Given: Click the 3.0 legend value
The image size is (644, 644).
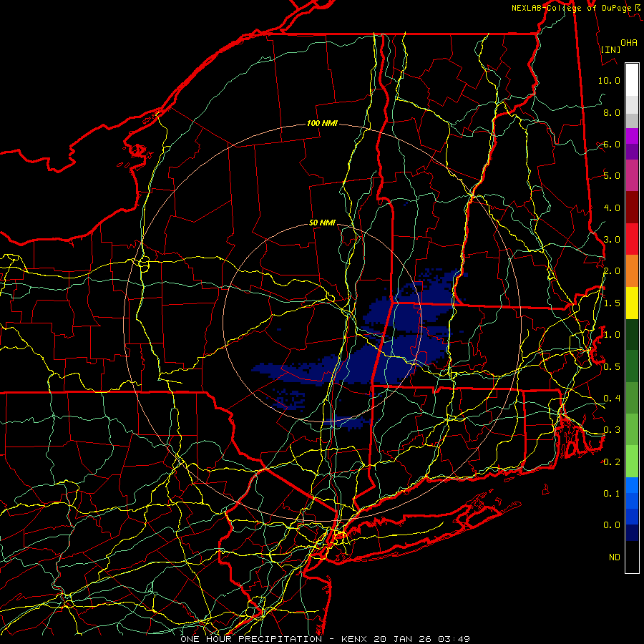Looking at the screenshot, I should [x=612, y=240].
